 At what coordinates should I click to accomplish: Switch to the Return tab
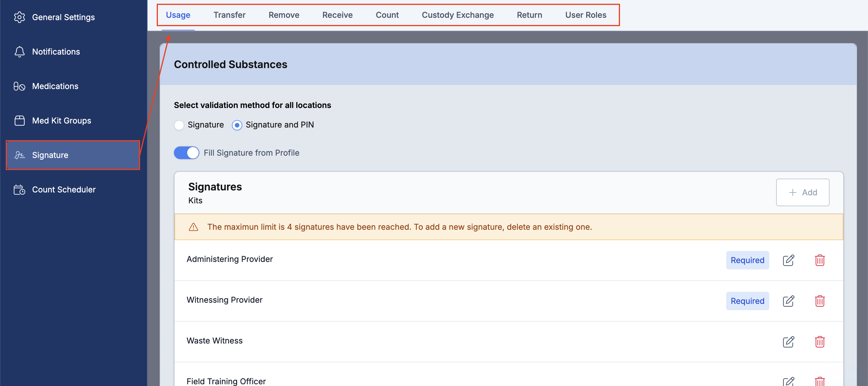[x=529, y=15]
